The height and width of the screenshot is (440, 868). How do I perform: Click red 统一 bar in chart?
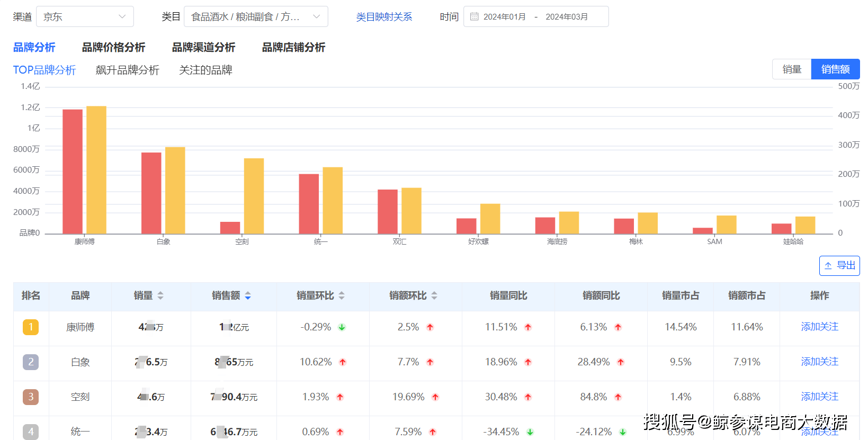click(309, 204)
